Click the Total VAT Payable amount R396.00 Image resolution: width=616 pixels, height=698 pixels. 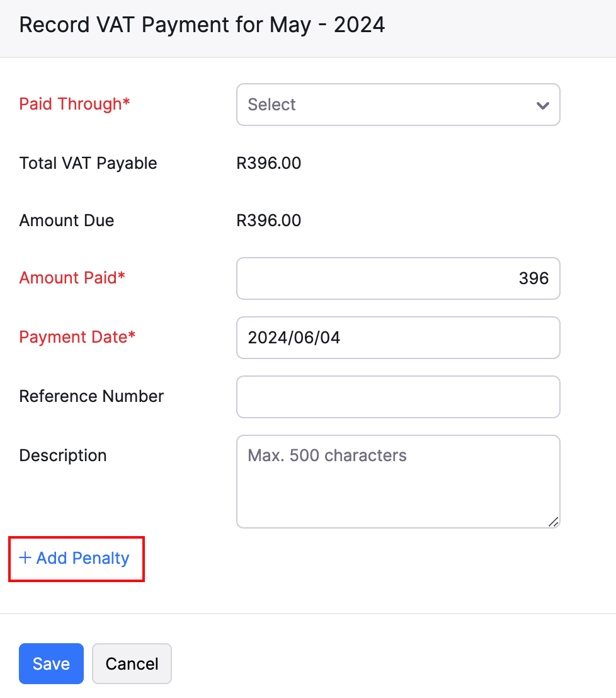(269, 163)
